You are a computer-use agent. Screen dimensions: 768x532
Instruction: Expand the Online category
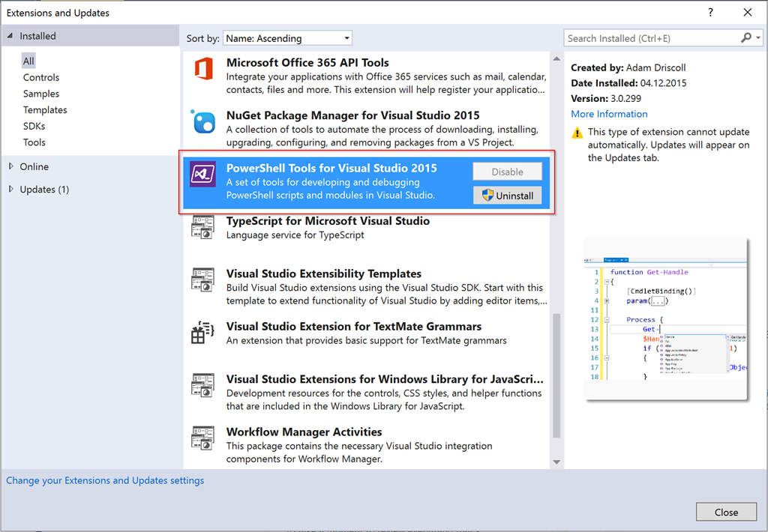(10, 166)
